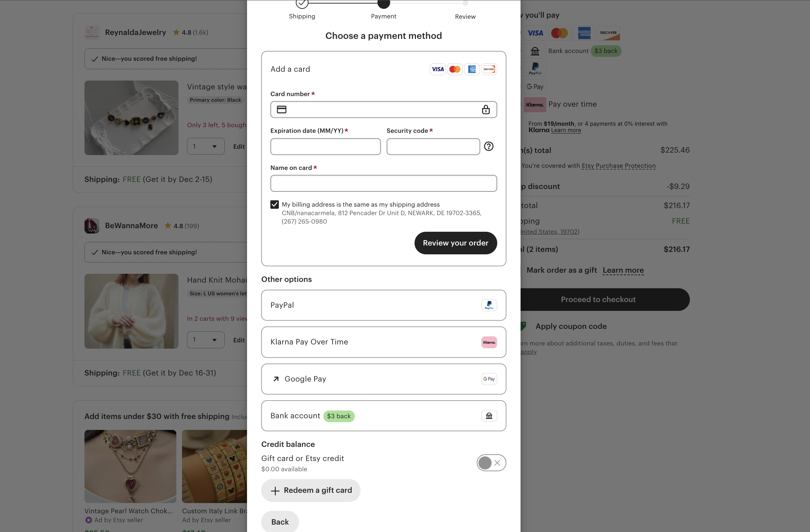
Task: Toggle the Gift card or Etsy credit switch
Action: point(491,463)
